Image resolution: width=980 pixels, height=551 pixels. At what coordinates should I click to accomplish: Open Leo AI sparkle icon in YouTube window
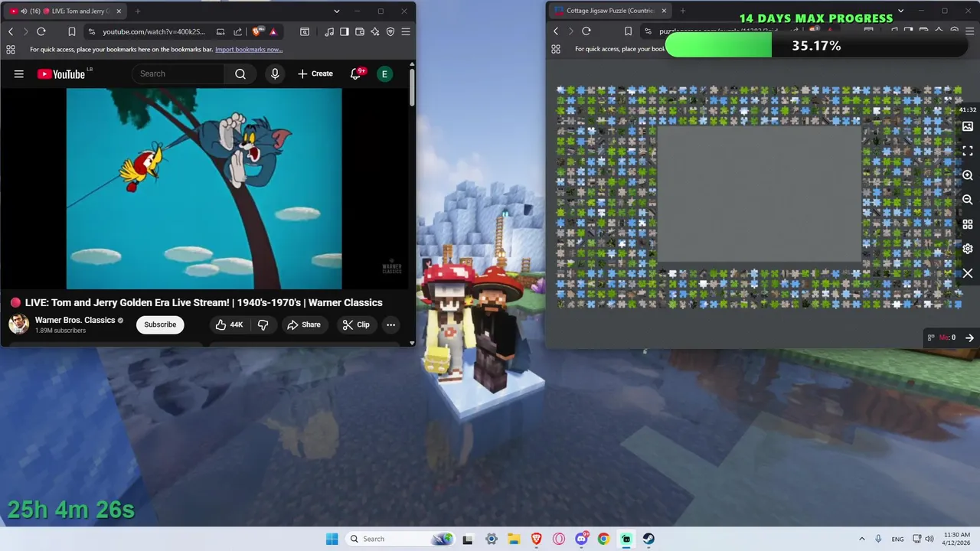tap(375, 31)
